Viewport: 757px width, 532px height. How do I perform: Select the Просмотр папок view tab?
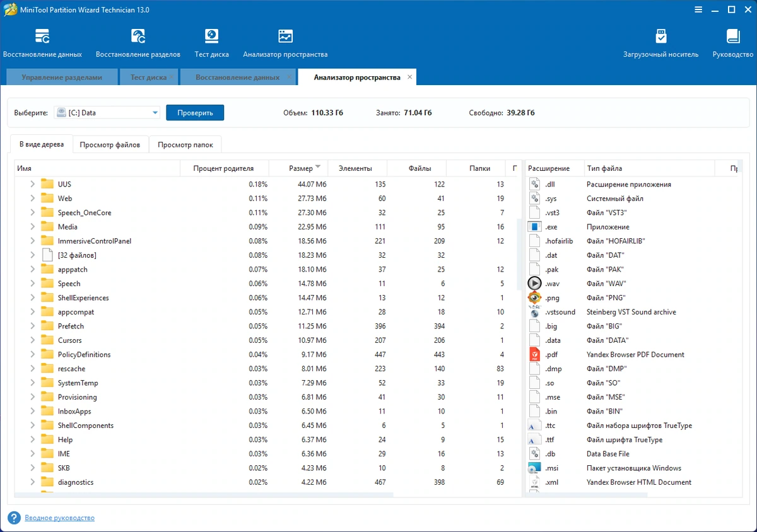pyautogui.click(x=185, y=145)
